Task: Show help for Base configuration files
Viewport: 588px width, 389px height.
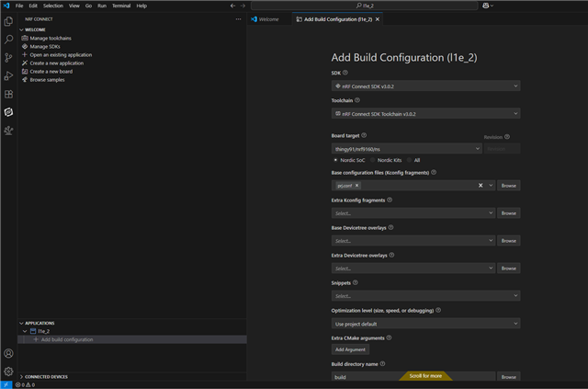Action: [434, 172]
